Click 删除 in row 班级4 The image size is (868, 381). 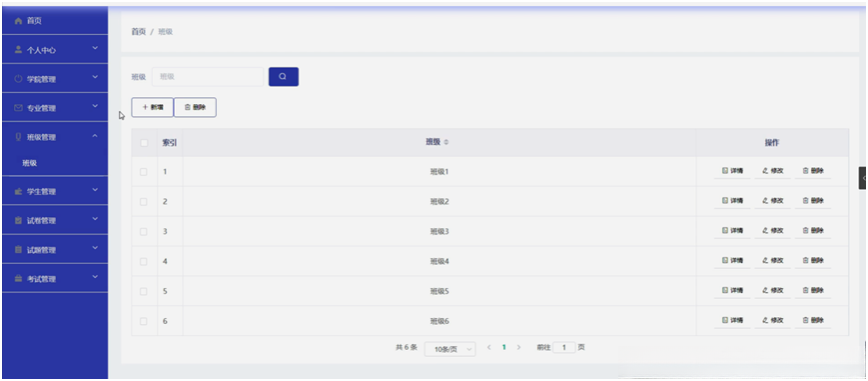(813, 261)
